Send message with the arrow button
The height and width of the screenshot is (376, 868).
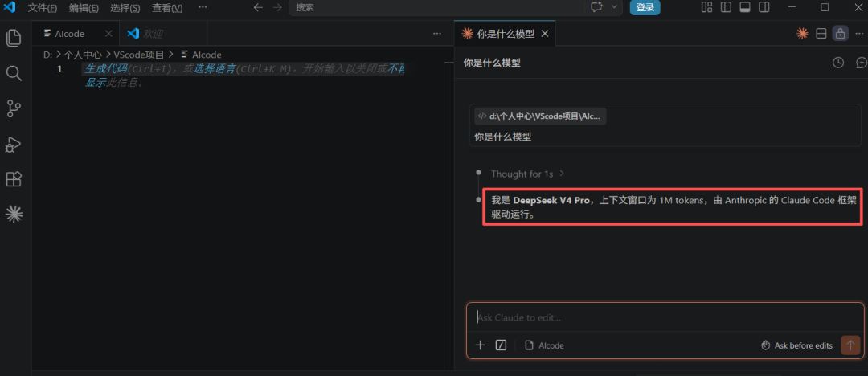coord(850,345)
